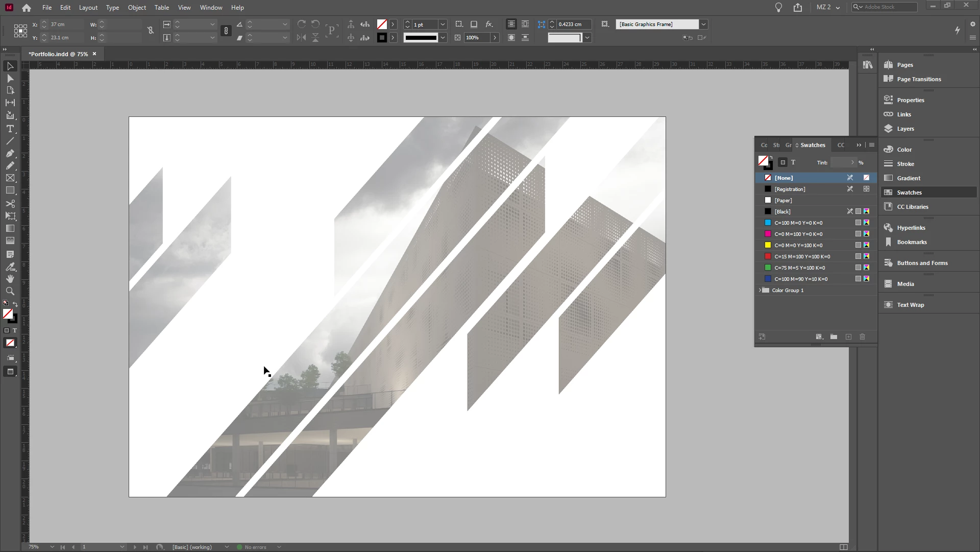
Task: Open the Object menu
Action: click(x=136, y=8)
